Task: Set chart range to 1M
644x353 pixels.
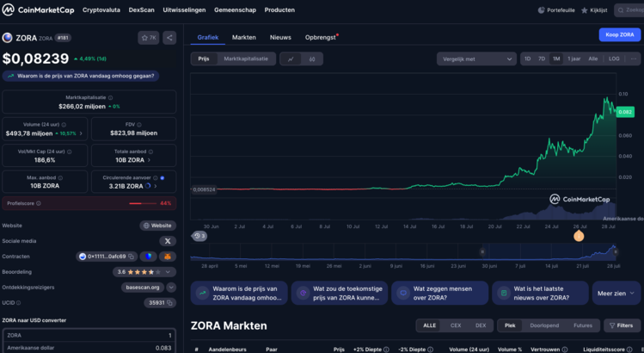Action: [556, 59]
